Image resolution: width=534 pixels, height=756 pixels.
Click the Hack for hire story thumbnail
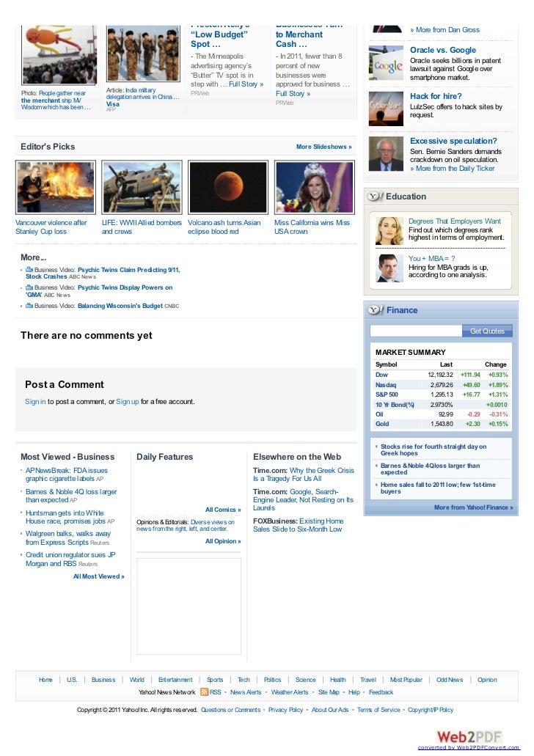[386, 109]
